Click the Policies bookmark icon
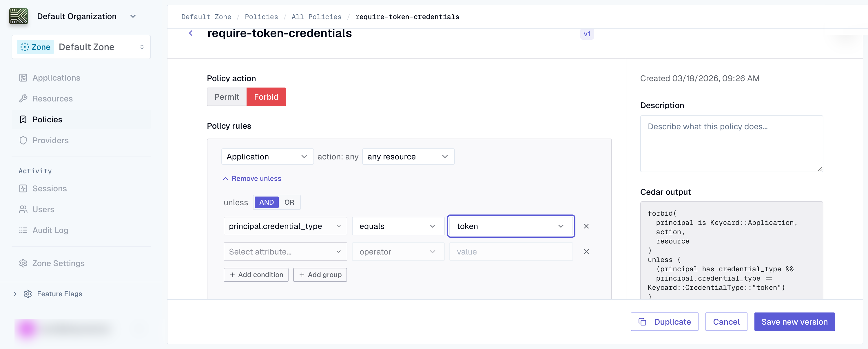Screen dimensions: 868x349 (23, 119)
